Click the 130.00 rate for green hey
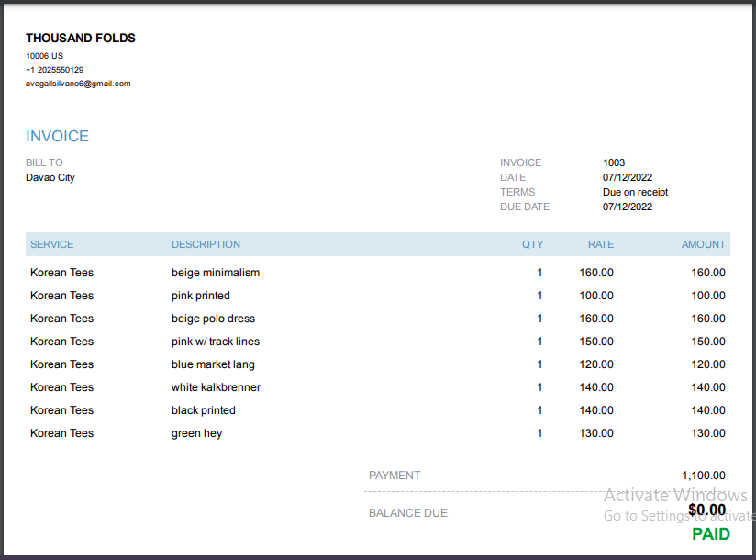The height and width of the screenshot is (560, 756). (x=596, y=433)
